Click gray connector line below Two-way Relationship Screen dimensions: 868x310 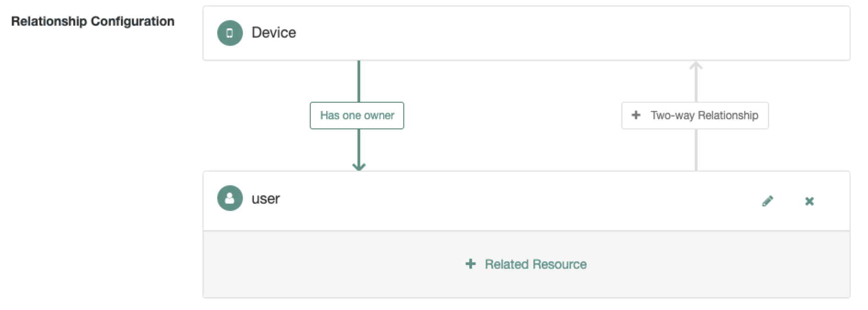pos(696,149)
